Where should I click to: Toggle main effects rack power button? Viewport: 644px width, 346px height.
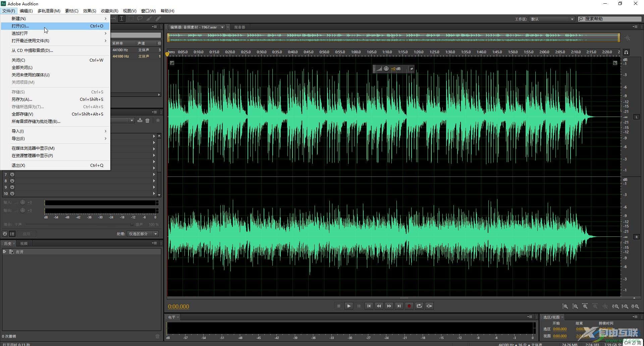tap(5, 234)
